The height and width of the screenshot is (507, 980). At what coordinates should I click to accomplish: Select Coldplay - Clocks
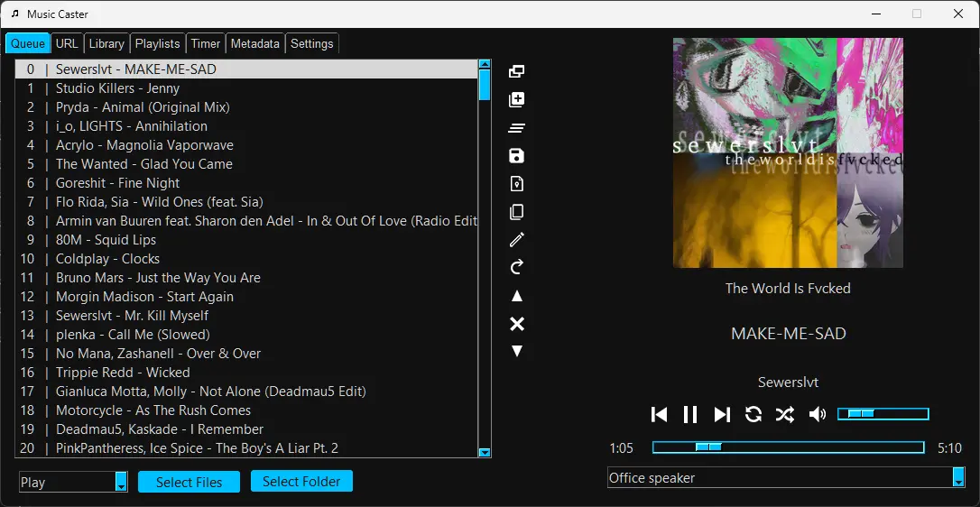click(246, 259)
